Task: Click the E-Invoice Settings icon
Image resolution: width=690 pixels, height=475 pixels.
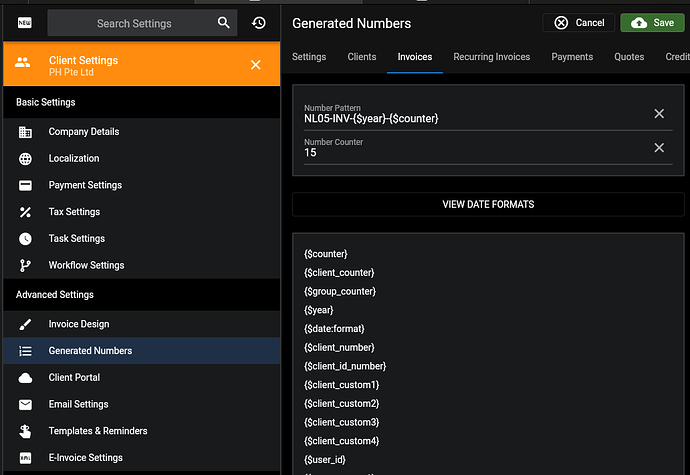Action: point(25,458)
